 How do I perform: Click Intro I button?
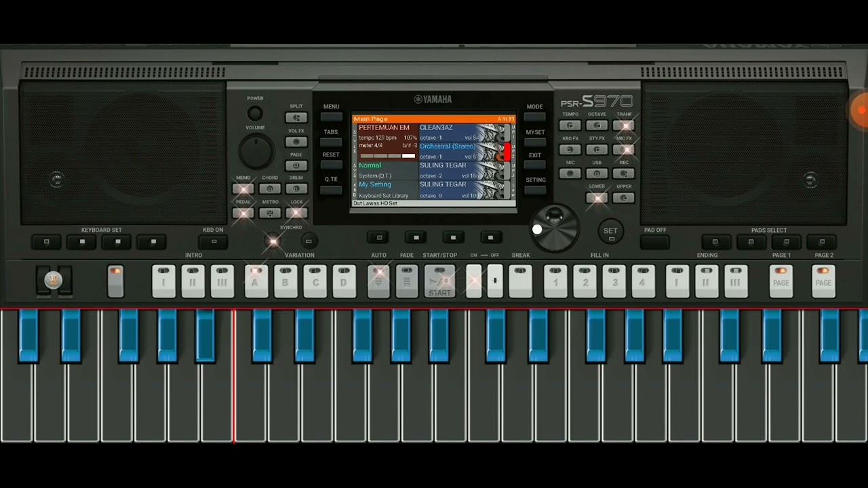pyautogui.click(x=163, y=281)
